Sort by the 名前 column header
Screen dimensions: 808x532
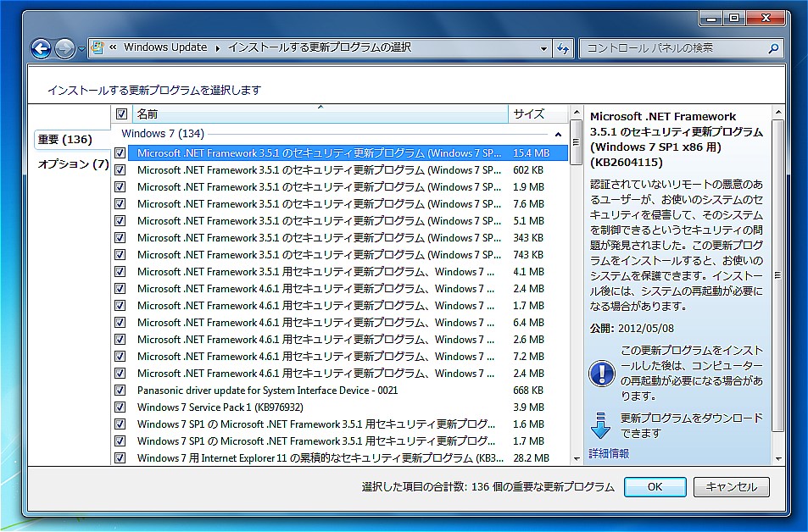320,114
